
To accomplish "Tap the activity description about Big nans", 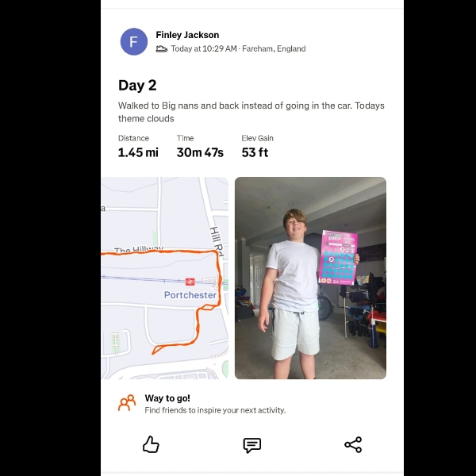I will (x=251, y=112).
